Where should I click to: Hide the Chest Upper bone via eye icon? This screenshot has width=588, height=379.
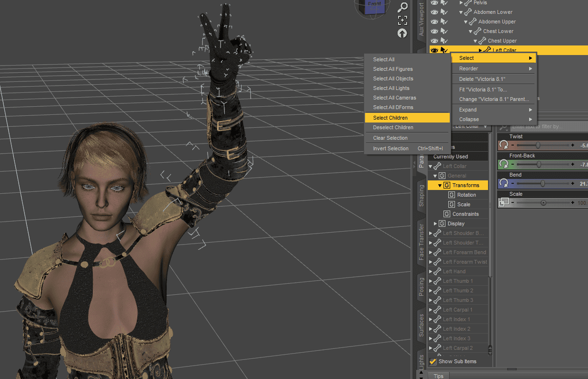pyautogui.click(x=434, y=41)
